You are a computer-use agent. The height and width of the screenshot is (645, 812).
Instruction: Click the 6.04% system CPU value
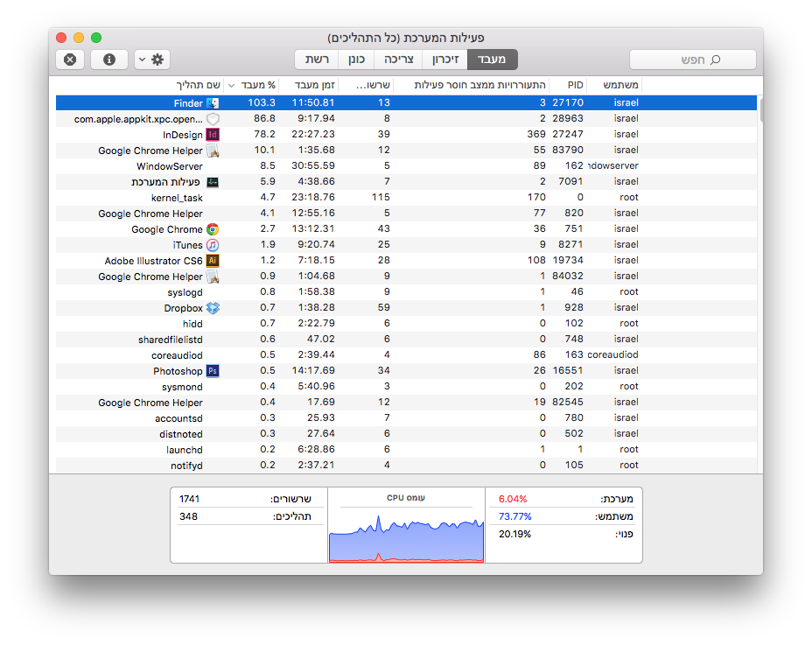(x=513, y=499)
